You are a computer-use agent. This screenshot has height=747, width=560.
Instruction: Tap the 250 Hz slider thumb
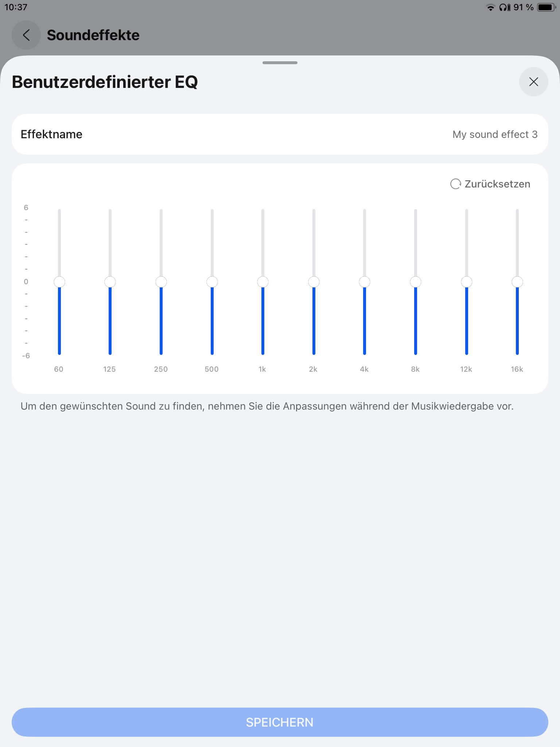pos(161,282)
